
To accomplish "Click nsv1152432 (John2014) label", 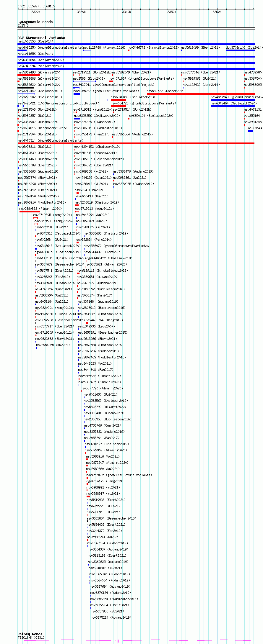I will [x=201, y=85].
